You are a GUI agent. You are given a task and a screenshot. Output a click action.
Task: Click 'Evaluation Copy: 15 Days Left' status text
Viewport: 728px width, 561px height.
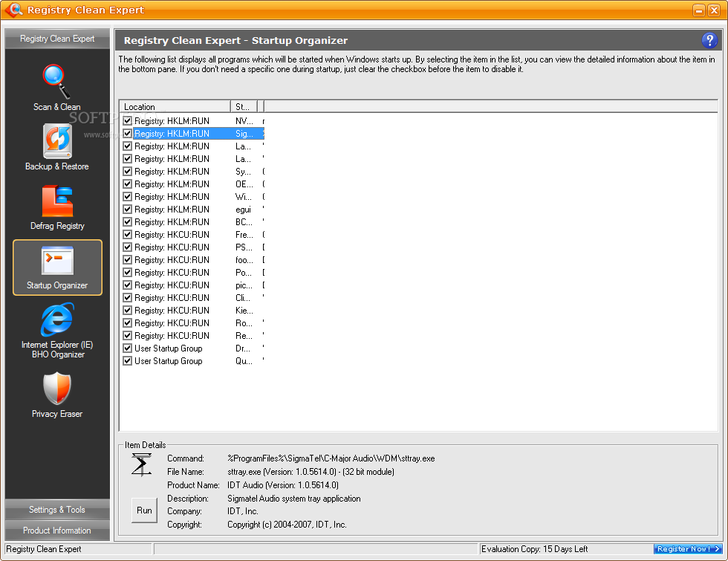coord(534,549)
